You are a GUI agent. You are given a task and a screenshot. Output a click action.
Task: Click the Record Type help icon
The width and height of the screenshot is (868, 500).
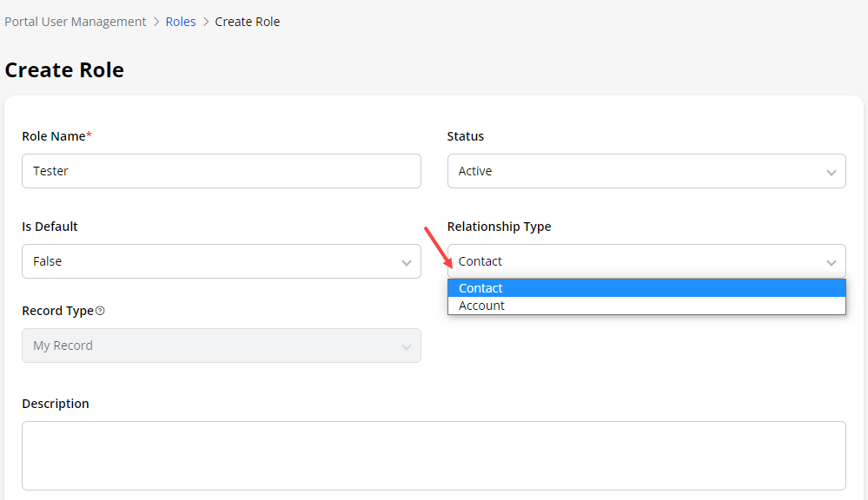coord(100,311)
